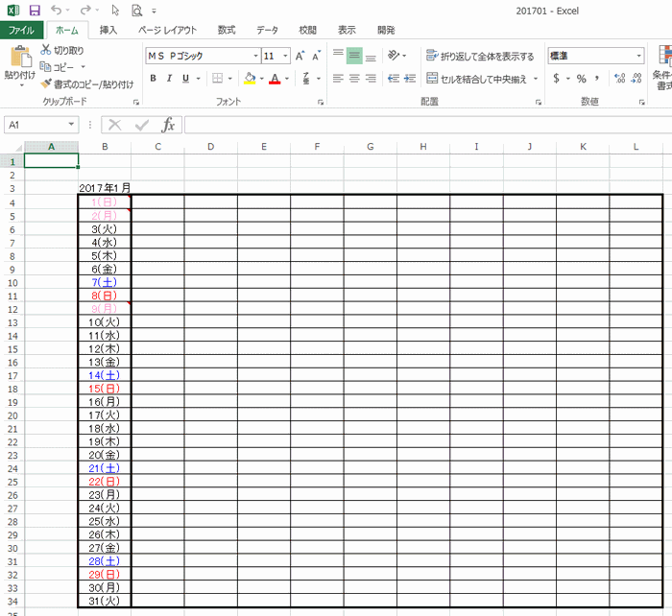The height and width of the screenshot is (616, 672).
Task: Toggle the highlighted Middle Align button
Action: pos(354,56)
